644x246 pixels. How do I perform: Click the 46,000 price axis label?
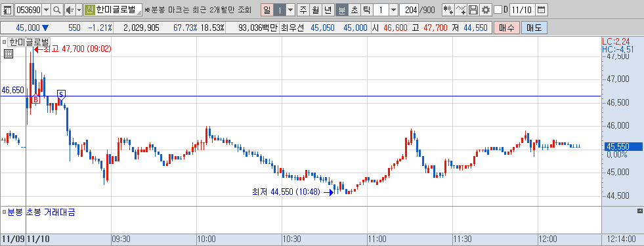pos(618,125)
